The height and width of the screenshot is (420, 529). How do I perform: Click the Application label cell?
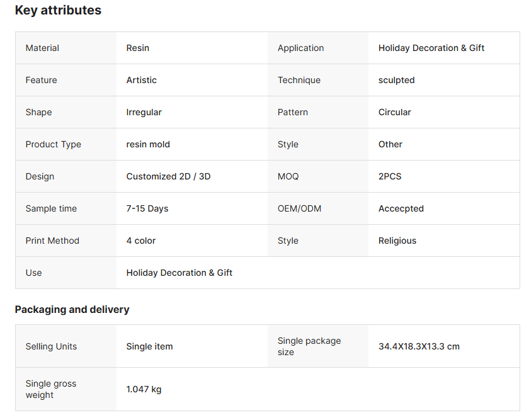300,48
